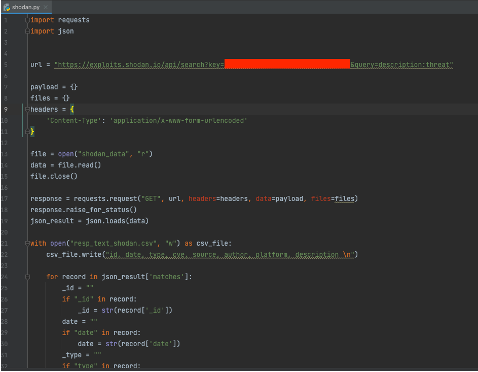Place cursor on 'requests' in first import
The width and height of the screenshot is (478, 372).
[74, 20]
